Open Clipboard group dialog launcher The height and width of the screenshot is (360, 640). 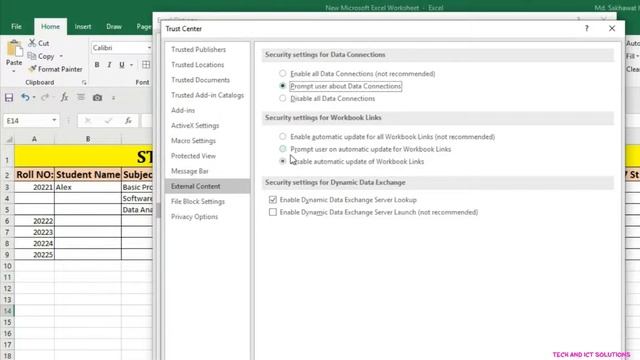coord(84,82)
